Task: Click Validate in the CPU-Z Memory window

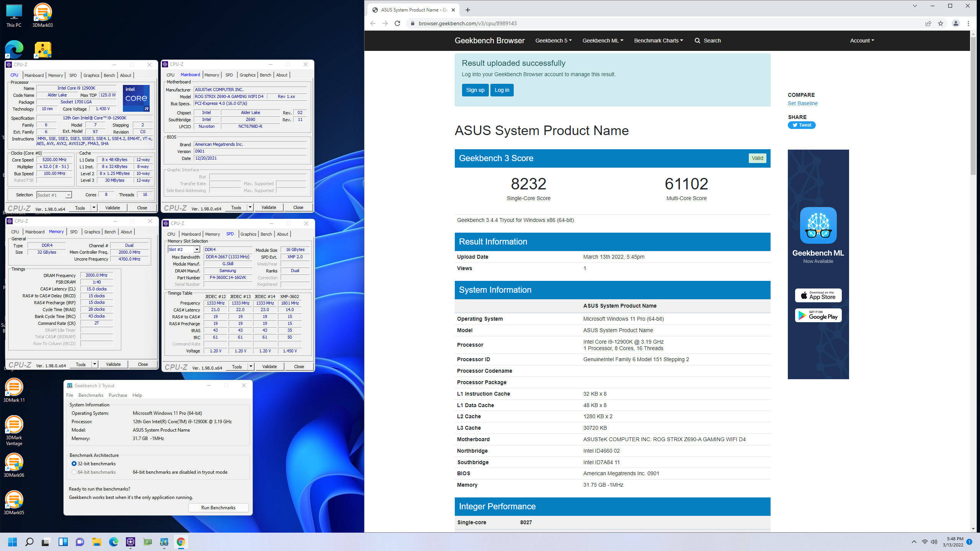Action: (113, 364)
